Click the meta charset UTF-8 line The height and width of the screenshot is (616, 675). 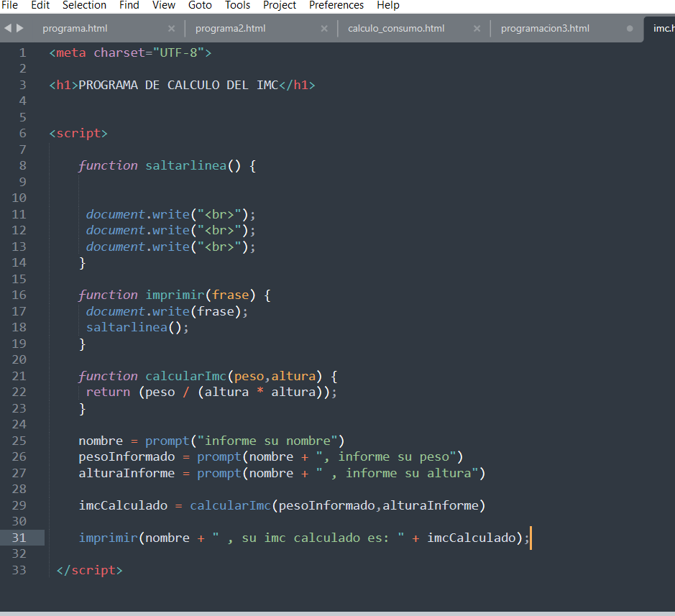click(130, 53)
